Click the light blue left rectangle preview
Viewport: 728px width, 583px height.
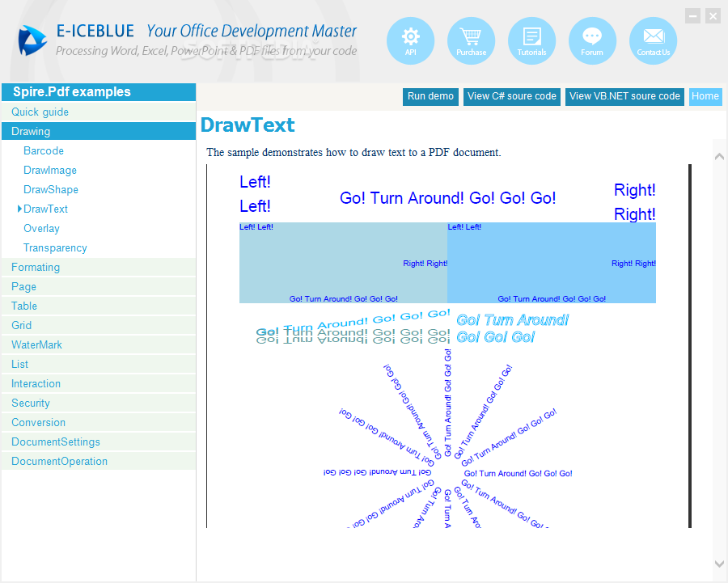coord(343,263)
